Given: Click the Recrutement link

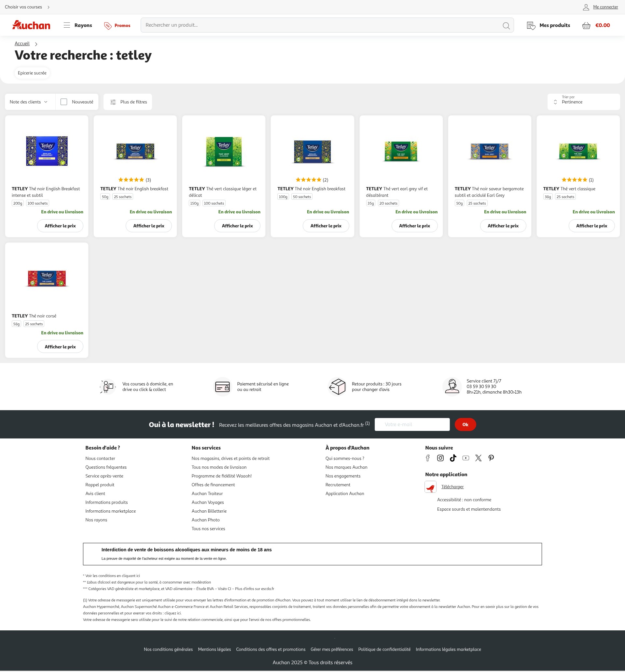Looking at the screenshot, I should pos(338,485).
